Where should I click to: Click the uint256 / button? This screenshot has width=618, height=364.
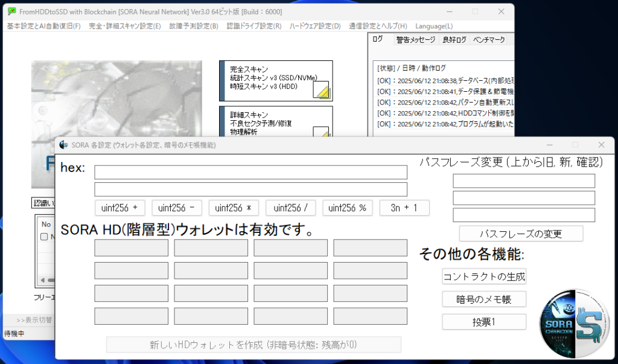(x=290, y=208)
